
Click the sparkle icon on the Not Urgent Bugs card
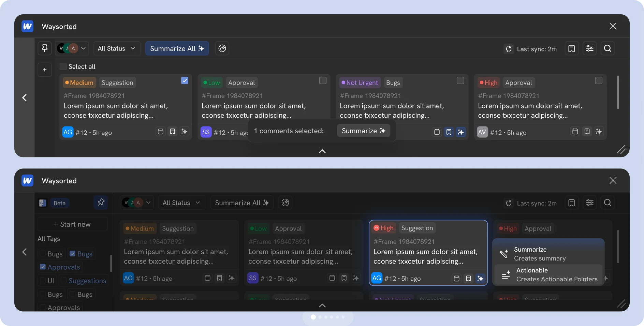pos(461,132)
